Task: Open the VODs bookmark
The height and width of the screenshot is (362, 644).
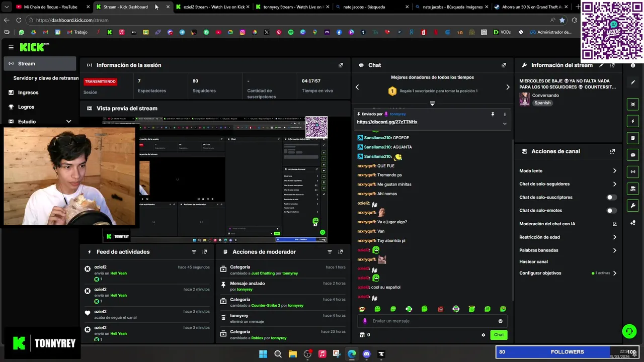Action: 502,32
